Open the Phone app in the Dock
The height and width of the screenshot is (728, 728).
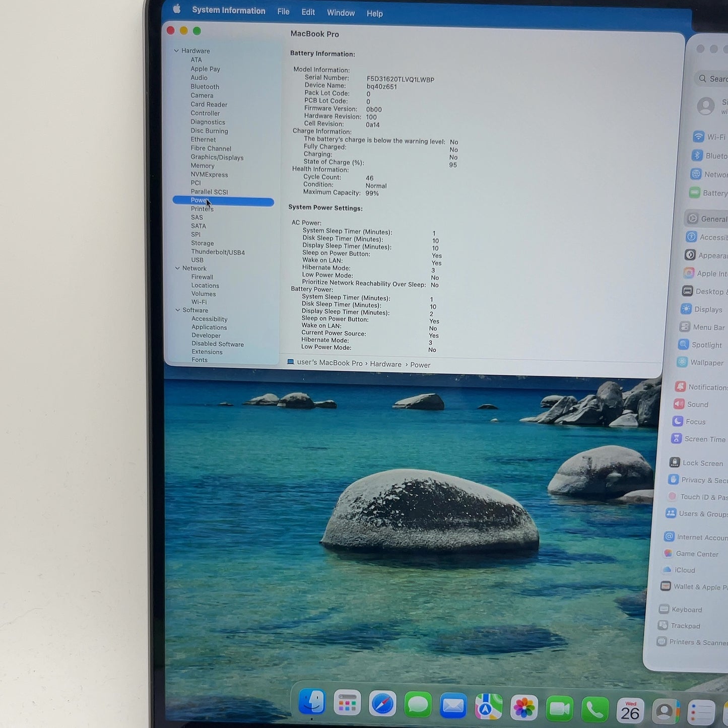(x=594, y=710)
